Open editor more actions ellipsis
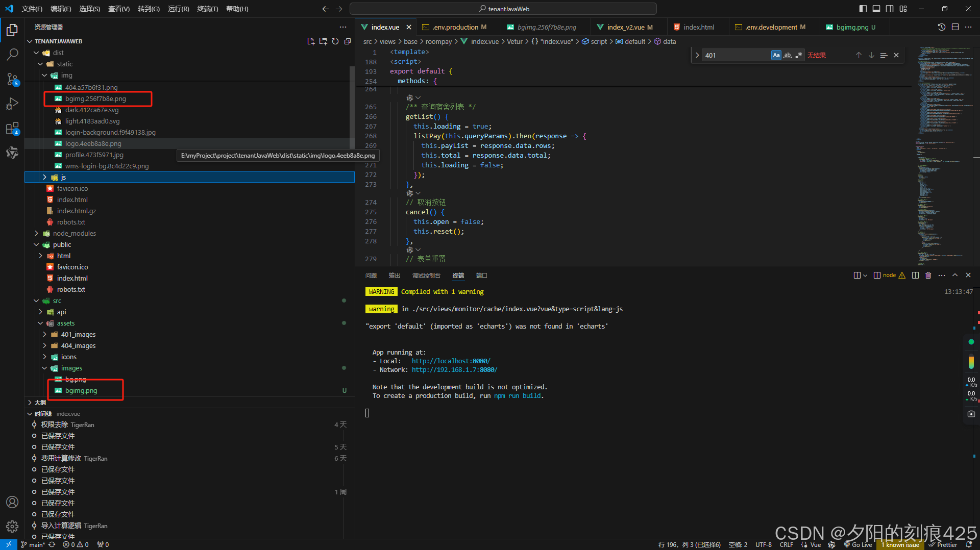Screen dimensions: 980x550 coord(968,27)
